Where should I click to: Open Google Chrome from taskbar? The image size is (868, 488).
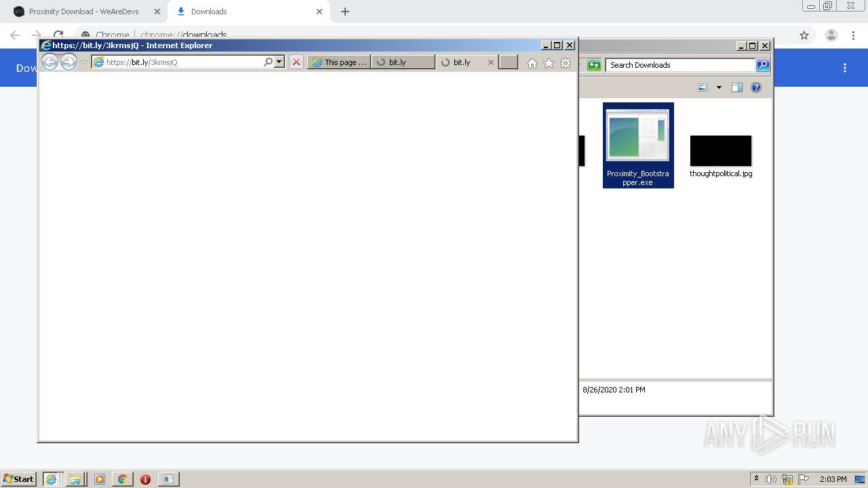(123, 479)
